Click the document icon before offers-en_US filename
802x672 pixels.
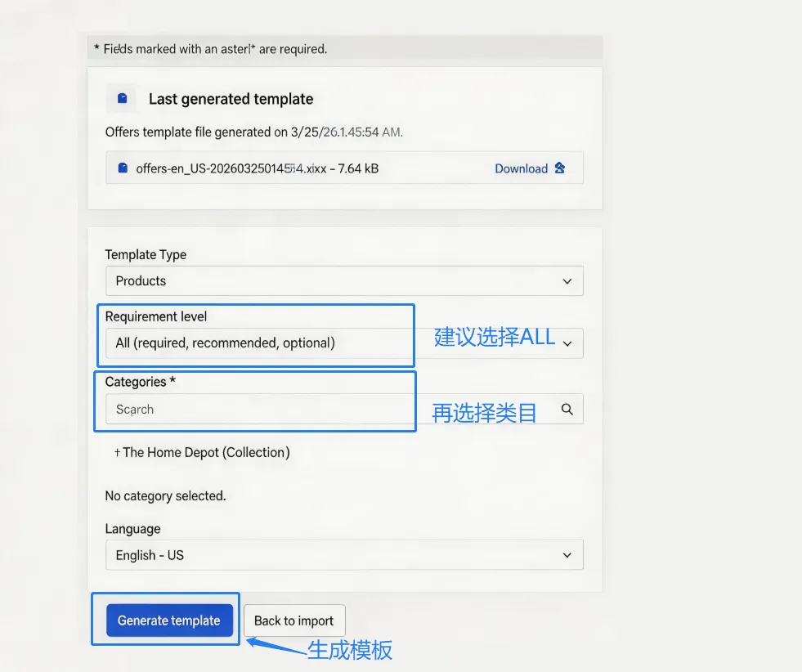click(123, 168)
